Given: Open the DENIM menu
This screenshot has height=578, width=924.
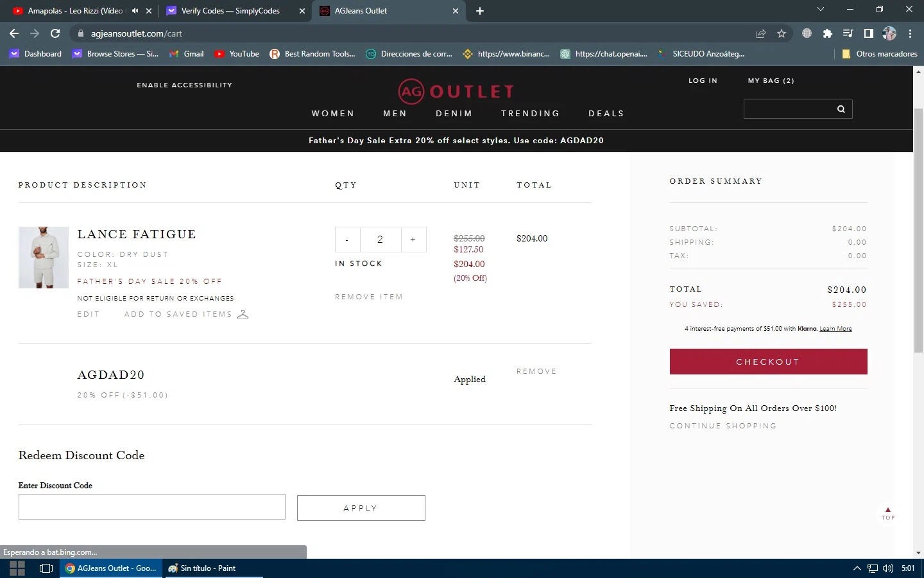Looking at the screenshot, I should [454, 114].
